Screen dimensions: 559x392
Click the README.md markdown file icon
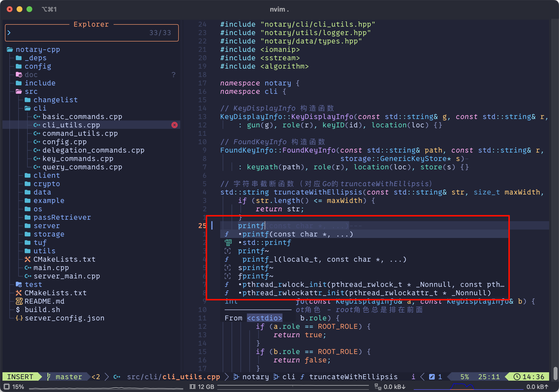coord(19,301)
